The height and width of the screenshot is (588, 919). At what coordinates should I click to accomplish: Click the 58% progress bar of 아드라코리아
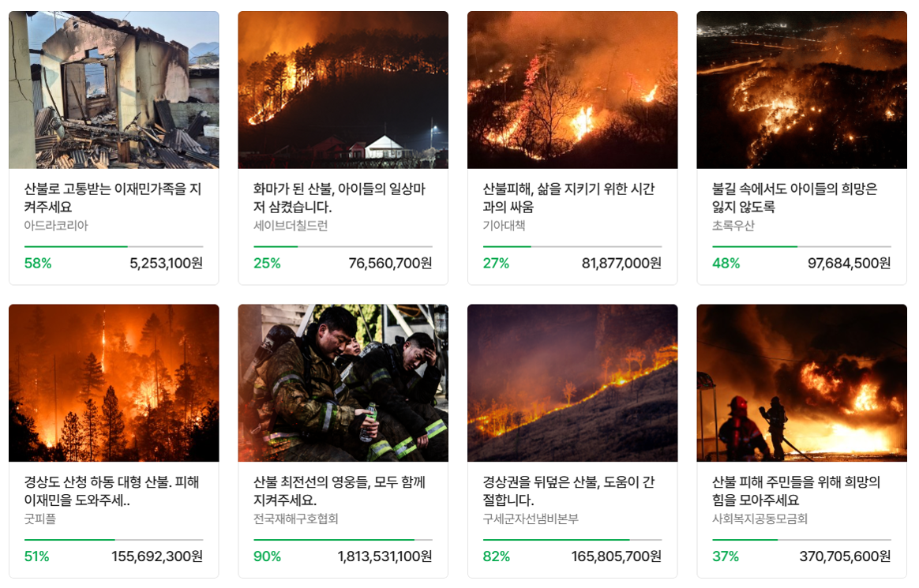pos(114,246)
